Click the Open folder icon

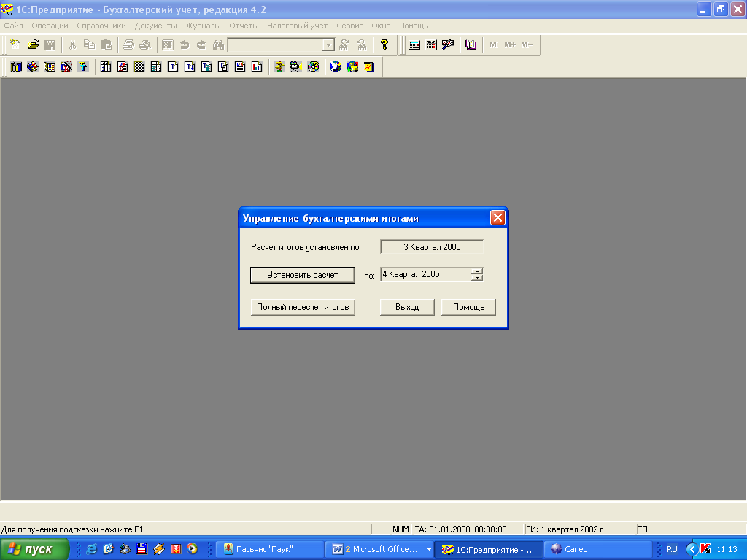pyautogui.click(x=33, y=44)
